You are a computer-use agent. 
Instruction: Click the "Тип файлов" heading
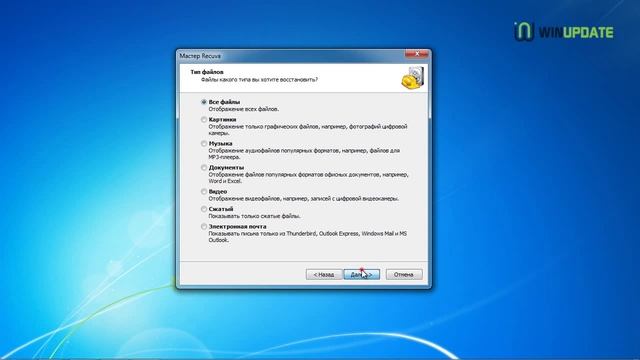point(207,72)
